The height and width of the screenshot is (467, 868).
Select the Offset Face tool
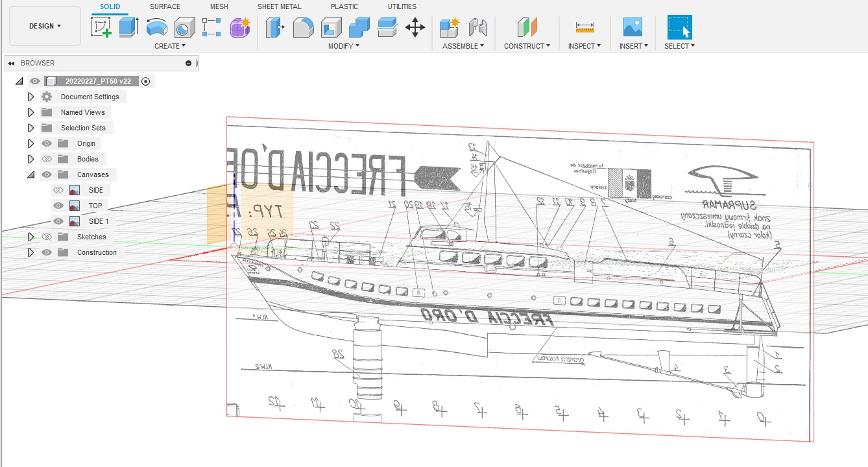tap(387, 27)
